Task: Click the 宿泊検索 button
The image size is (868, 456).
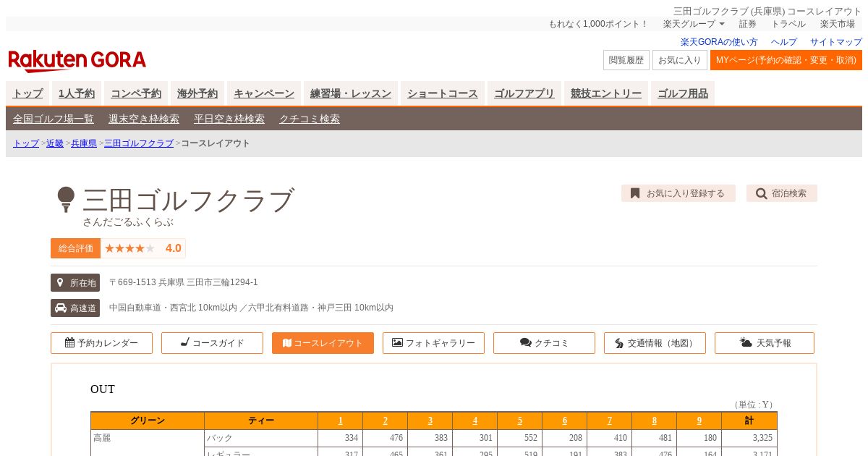Action: [782, 193]
